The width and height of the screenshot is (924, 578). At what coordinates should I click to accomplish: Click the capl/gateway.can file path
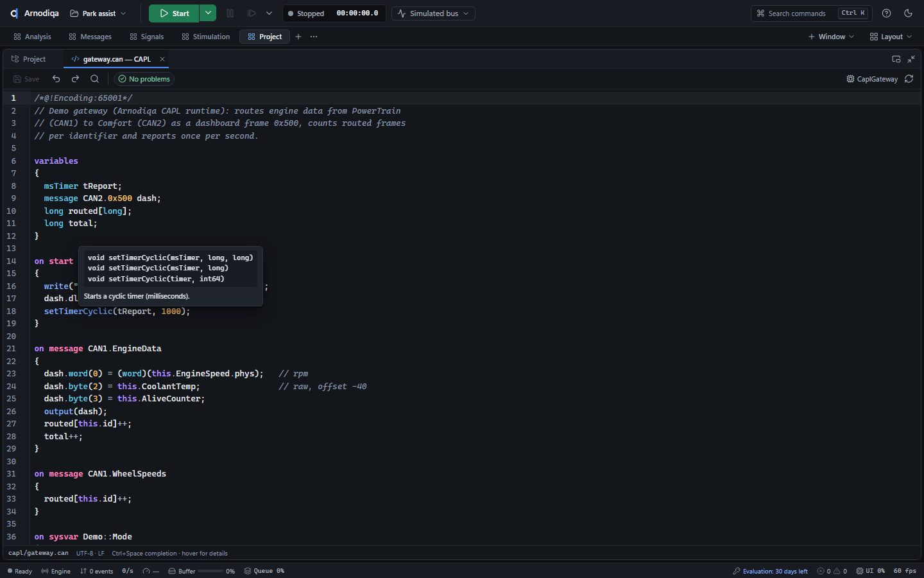[38, 553]
